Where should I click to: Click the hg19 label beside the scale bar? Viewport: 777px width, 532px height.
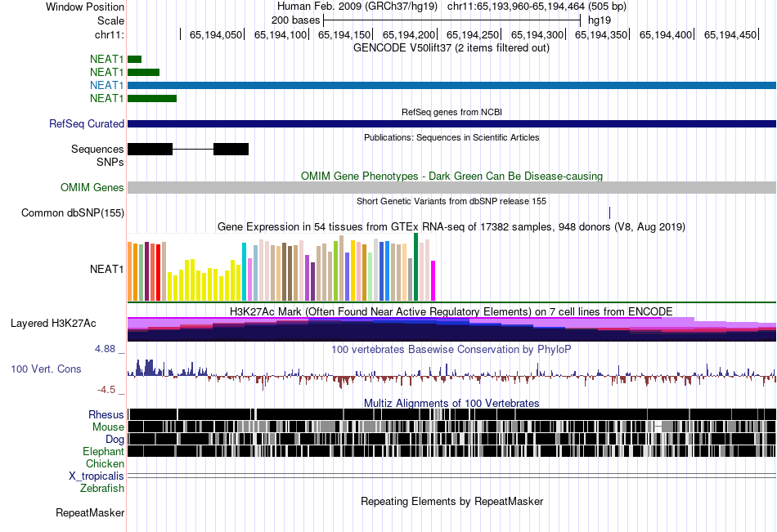[600, 20]
